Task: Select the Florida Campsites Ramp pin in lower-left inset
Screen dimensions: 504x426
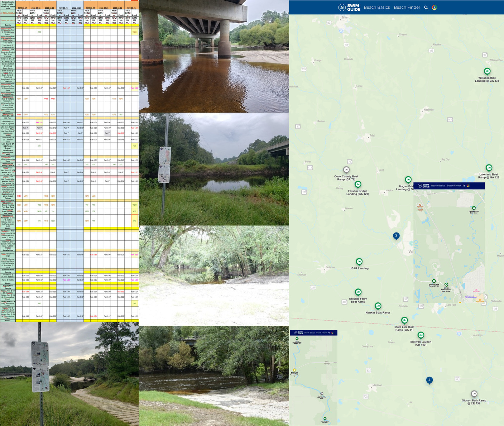Action: click(x=297, y=339)
